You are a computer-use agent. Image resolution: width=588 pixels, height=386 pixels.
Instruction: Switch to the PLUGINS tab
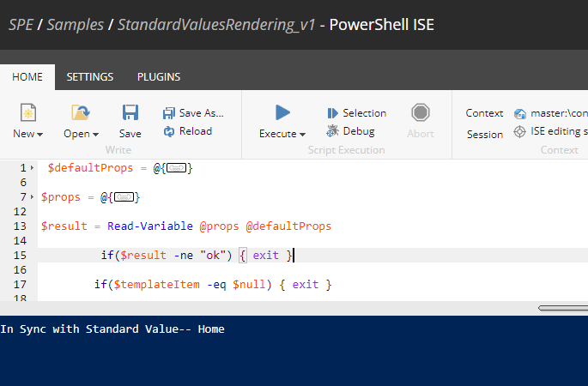point(159,77)
